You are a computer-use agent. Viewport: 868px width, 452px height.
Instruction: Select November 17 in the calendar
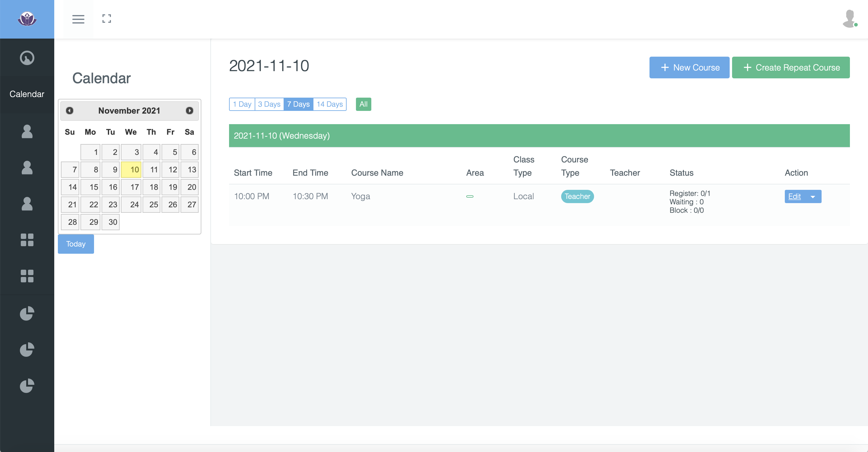[131, 187]
